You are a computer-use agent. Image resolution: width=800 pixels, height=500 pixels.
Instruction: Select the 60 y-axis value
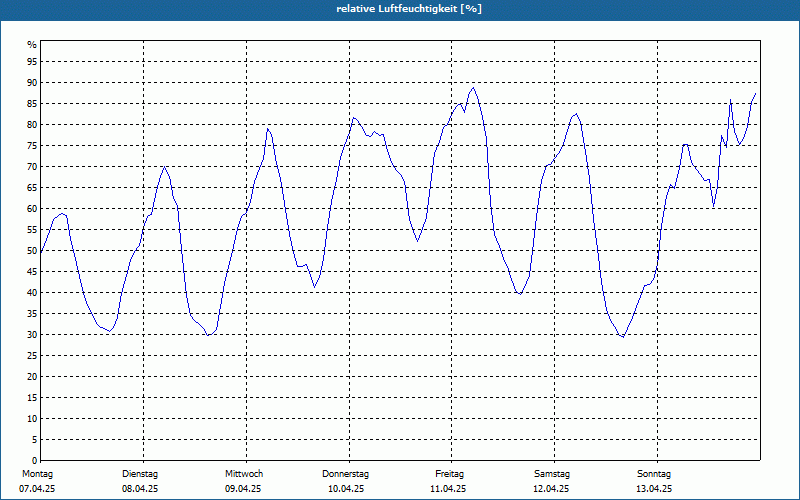(32, 209)
